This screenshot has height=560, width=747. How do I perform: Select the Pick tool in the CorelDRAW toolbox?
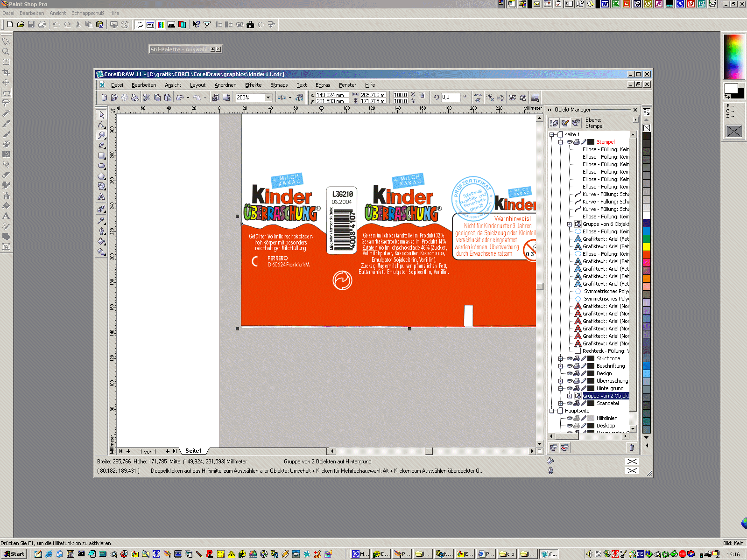point(101,115)
